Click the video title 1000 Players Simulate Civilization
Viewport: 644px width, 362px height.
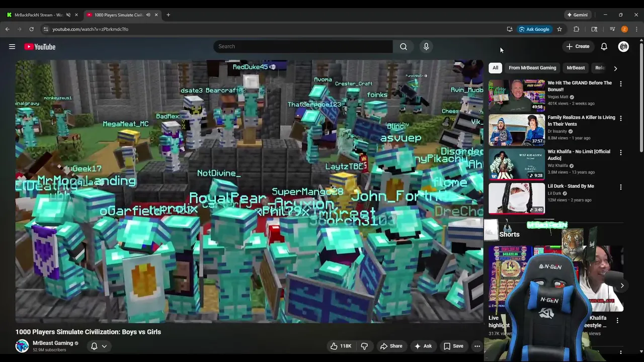pos(88,332)
